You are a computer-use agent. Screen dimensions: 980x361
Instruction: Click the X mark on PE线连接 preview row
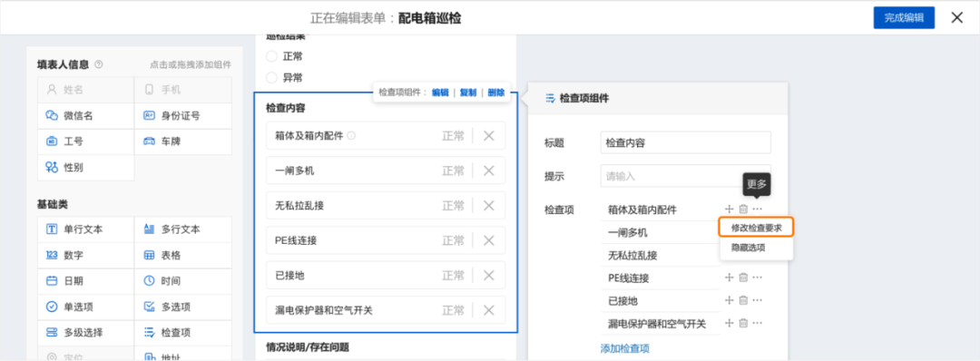(489, 240)
